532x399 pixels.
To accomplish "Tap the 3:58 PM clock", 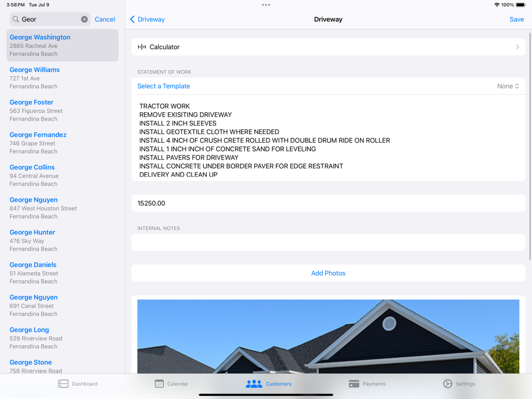I will pyautogui.click(x=15, y=5).
